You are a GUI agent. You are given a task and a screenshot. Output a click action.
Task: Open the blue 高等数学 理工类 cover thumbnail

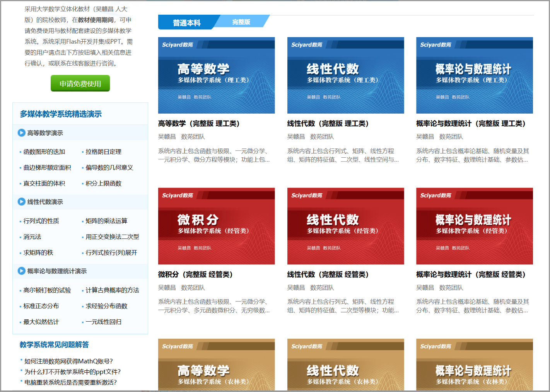(217, 75)
